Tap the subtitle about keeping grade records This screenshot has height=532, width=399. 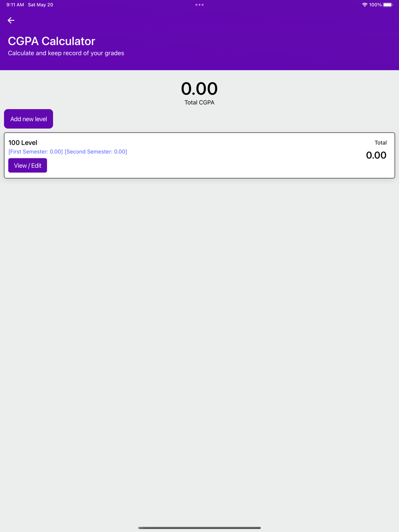(66, 53)
